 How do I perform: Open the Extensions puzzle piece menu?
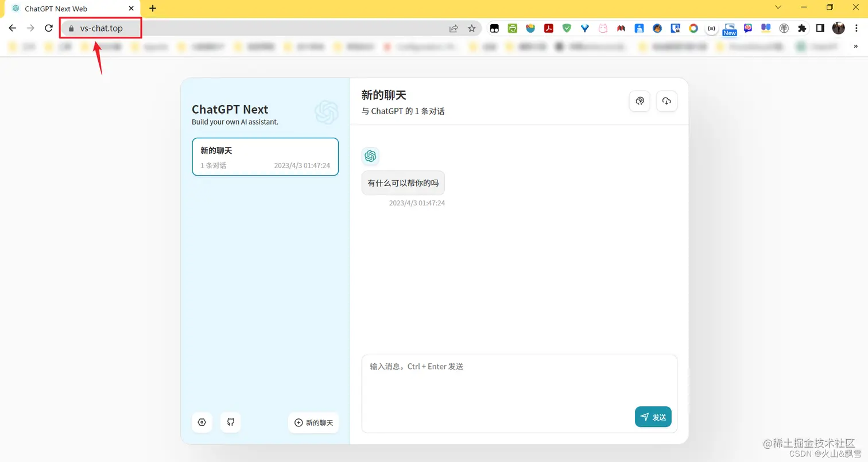tap(802, 28)
